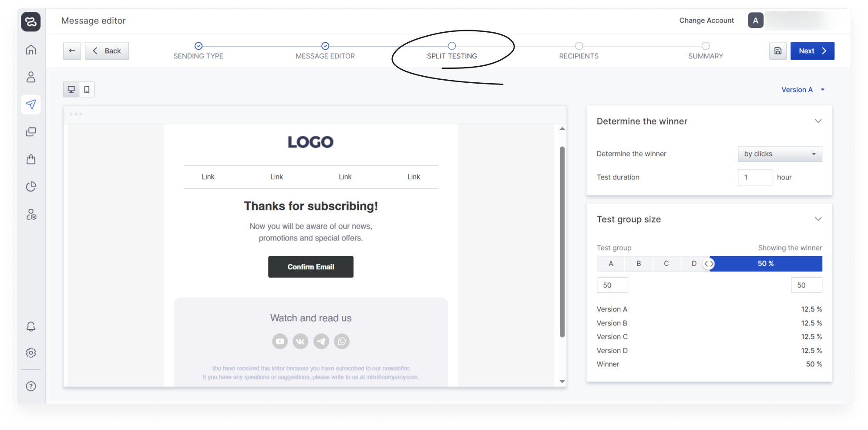Switch to desktop preview mode
The image size is (868, 430).
coord(71,89)
